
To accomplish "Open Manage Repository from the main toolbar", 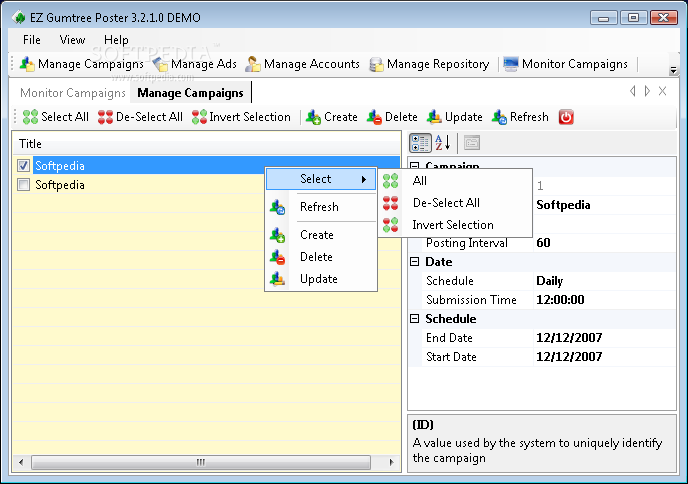I will pos(429,64).
